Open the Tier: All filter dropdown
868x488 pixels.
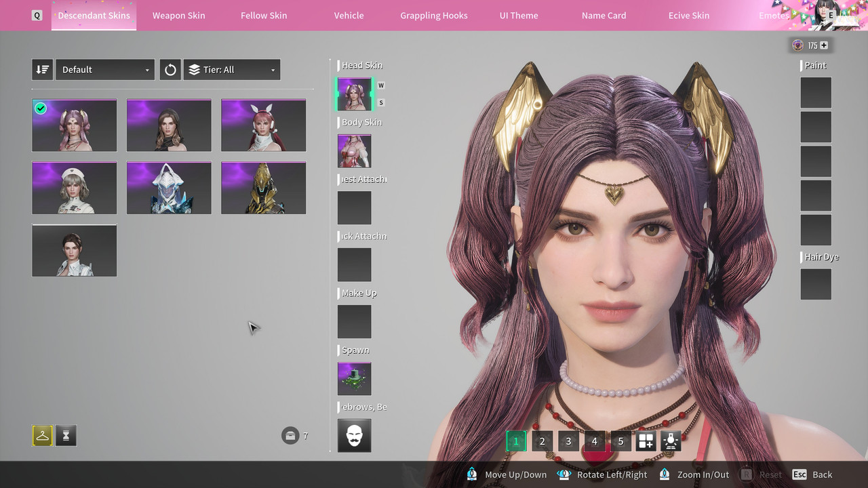click(x=232, y=70)
